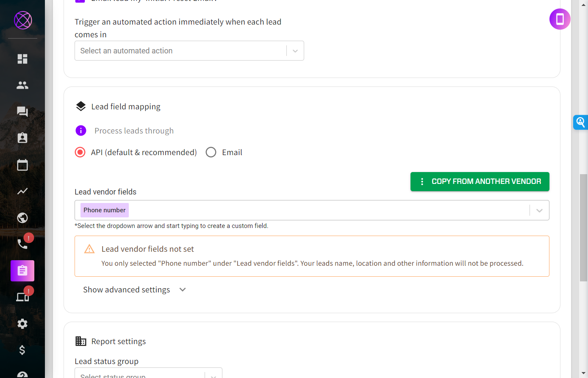Click the Lead field mapping heading

point(126,107)
